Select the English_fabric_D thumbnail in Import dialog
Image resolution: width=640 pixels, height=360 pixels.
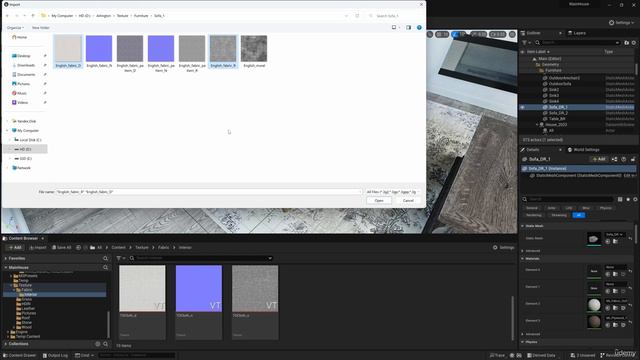pos(68,49)
